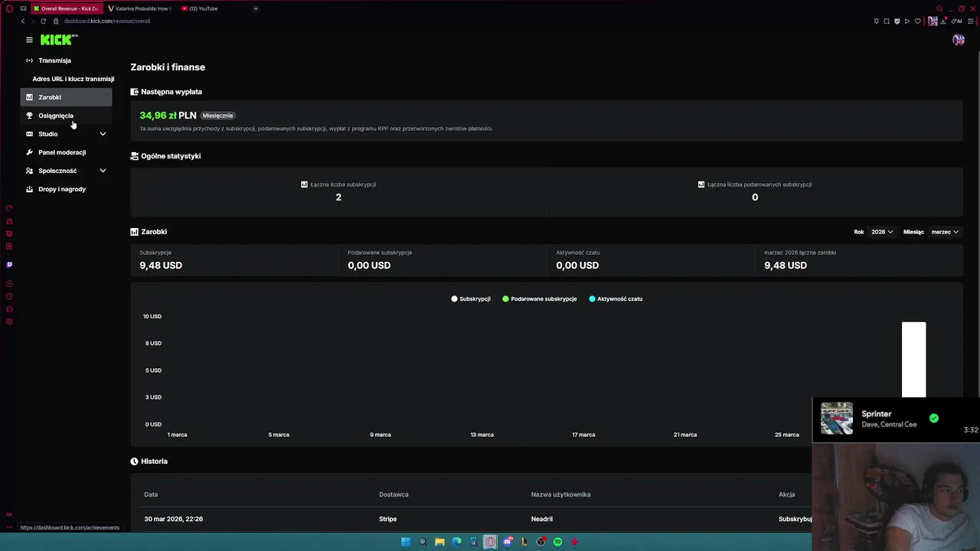Open the Rok 2026 year dropdown
Viewport: 980px width, 551px height.
tap(882, 232)
